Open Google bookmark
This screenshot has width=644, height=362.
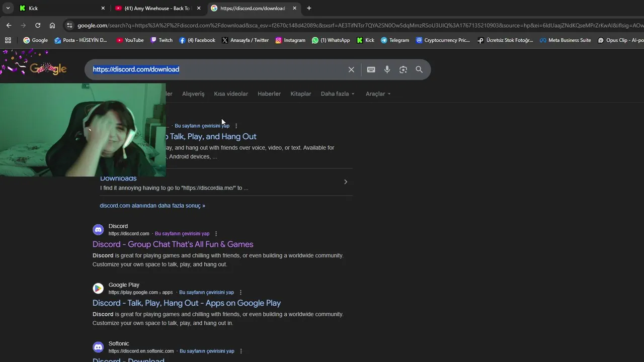(35, 40)
